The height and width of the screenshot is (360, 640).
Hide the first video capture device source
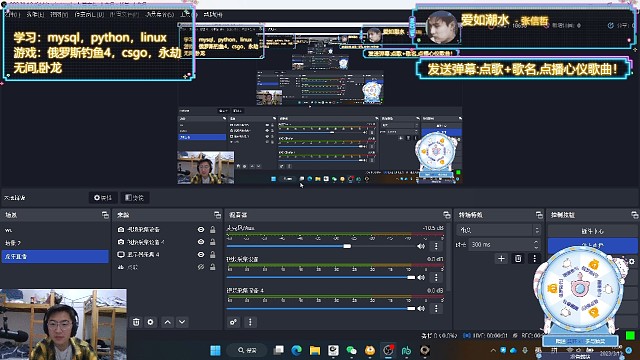coord(201,229)
